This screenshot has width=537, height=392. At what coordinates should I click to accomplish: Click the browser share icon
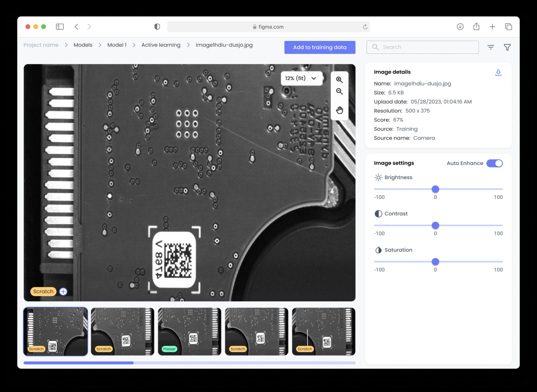(x=476, y=27)
